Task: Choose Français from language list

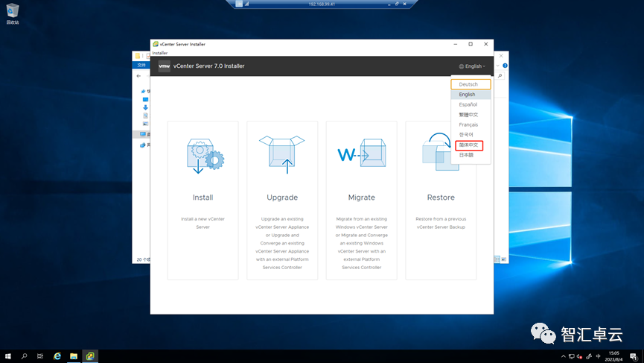Action: click(471, 124)
